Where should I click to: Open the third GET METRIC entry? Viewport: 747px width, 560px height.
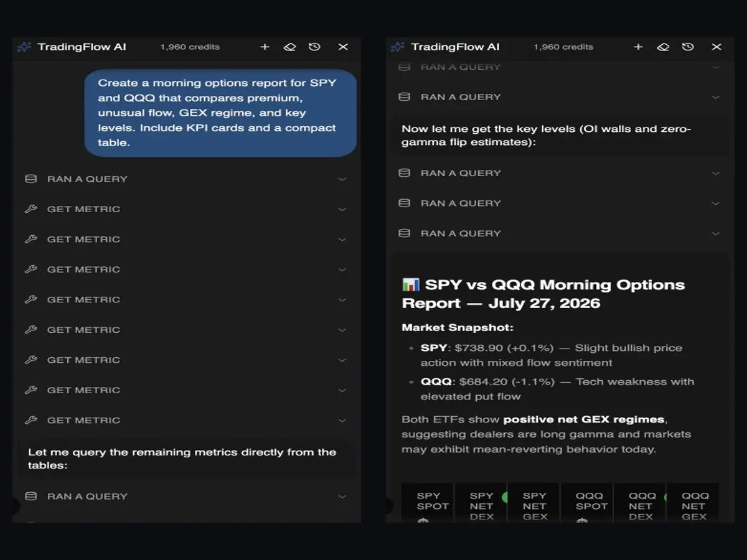(x=187, y=269)
